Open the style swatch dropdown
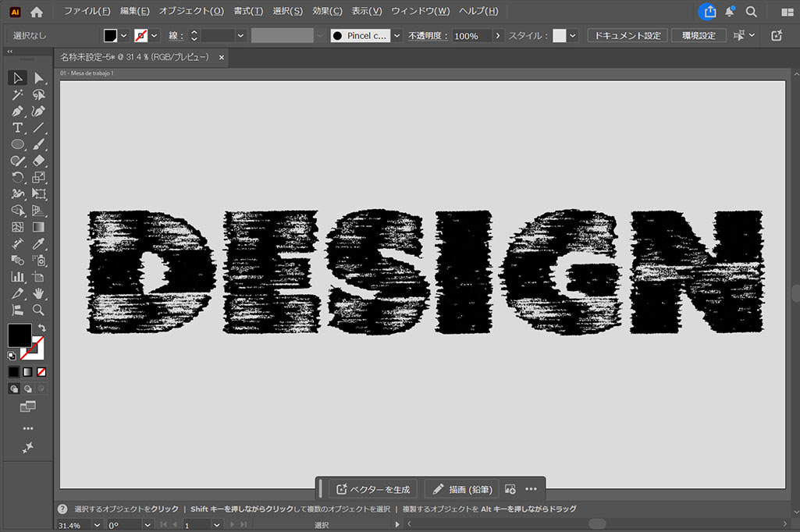 tap(573, 36)
